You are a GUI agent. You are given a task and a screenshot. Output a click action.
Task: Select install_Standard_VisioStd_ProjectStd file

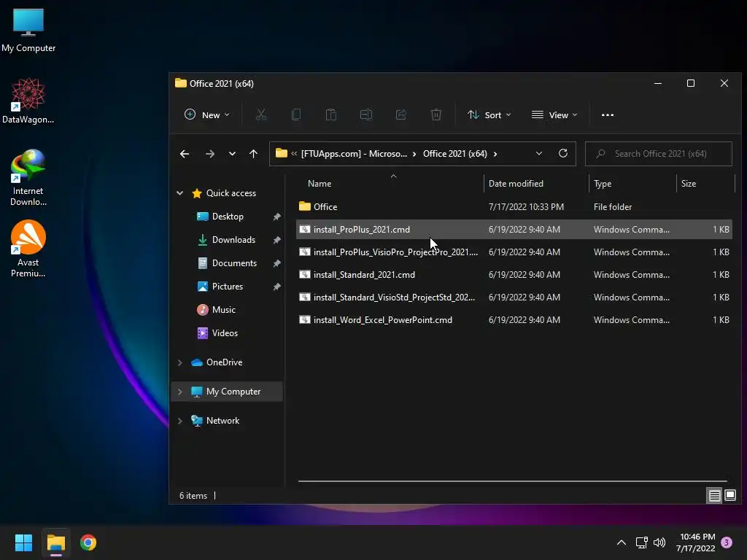pos(514,297)
